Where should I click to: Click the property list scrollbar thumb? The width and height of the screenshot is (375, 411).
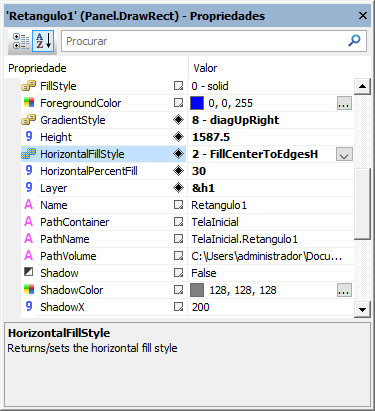coord(362,204)
